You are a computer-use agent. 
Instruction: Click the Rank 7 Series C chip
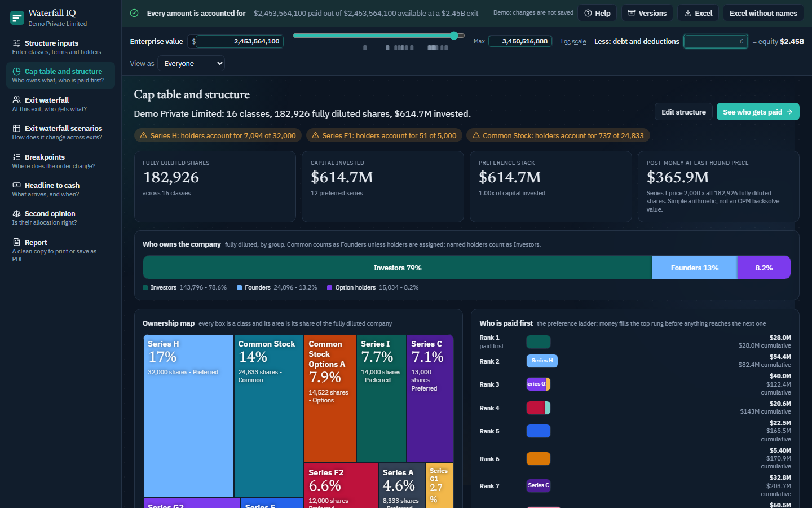coord(539,485)
